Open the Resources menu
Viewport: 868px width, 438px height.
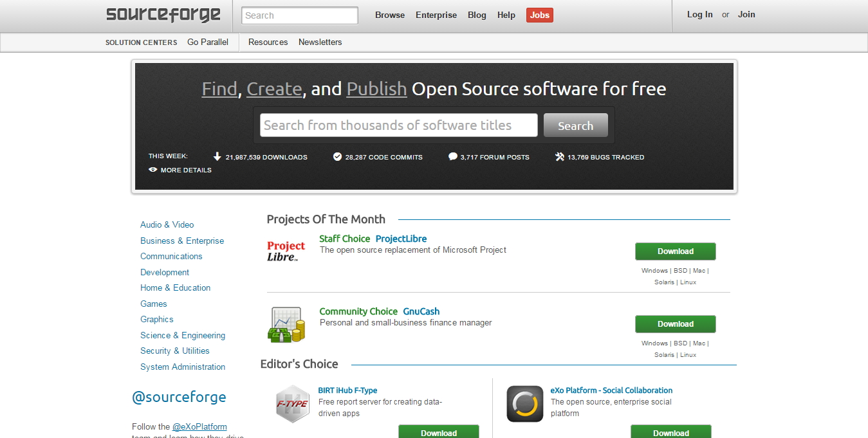268,42
